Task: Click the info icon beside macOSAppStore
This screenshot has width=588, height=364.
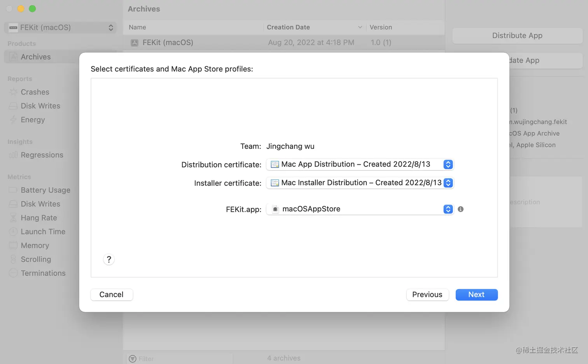Action: pyautogui.click(x=460, y=209)
